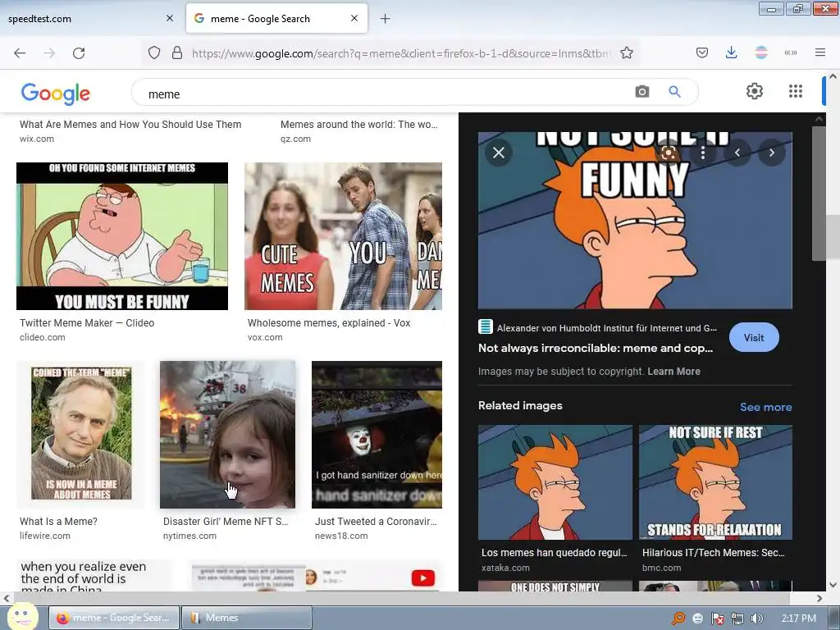The height and width of the screenshot is (630, 840).
Task: Close the image preview panel
Action: click(x=499, y=153)
